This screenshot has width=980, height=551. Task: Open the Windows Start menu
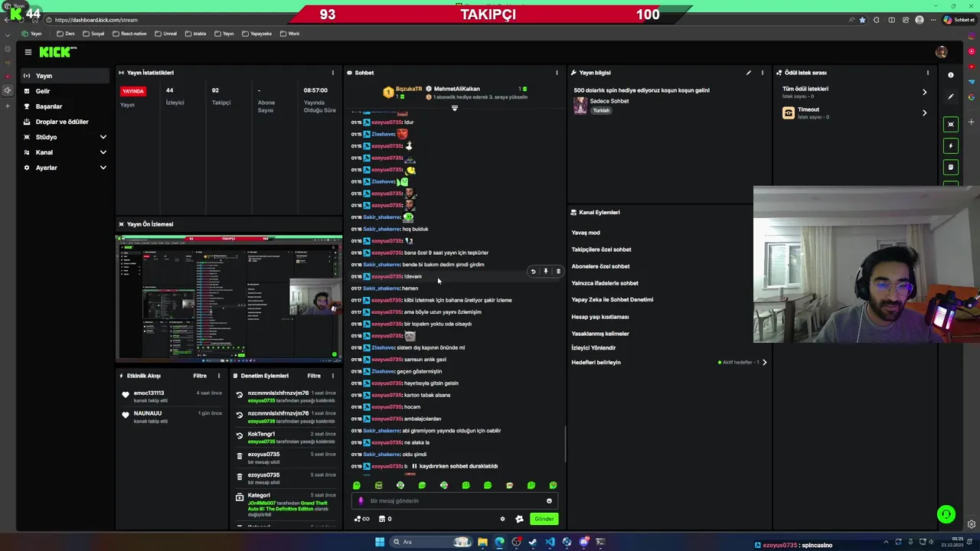click(x=379, y=543)
